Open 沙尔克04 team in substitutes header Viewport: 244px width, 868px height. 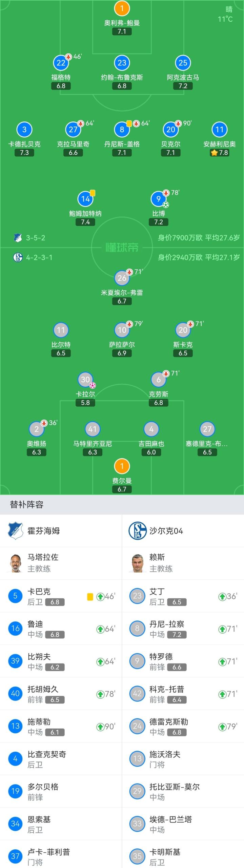click(156, 531)
